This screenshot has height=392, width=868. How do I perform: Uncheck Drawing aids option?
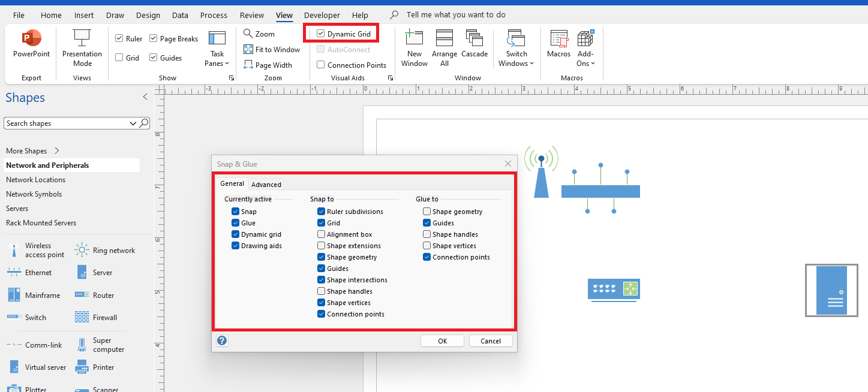(236, 246)
